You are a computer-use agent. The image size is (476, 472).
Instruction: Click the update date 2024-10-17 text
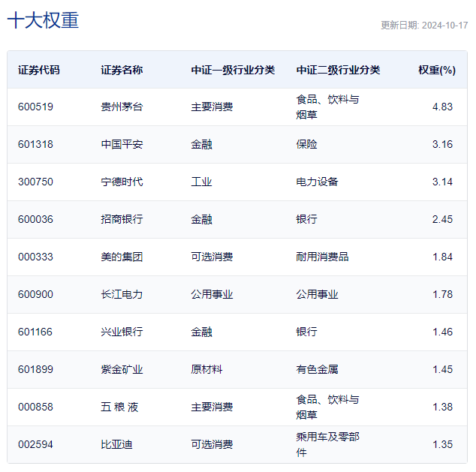423,25
